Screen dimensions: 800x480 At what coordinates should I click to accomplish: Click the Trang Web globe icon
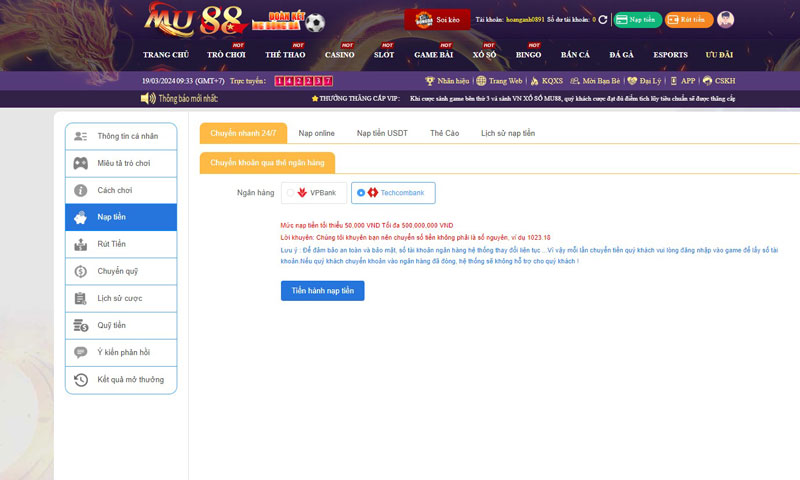click(481, 81)
